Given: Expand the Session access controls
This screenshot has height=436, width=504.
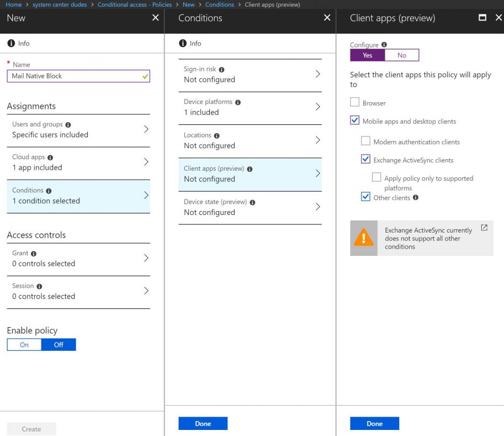Looking at the screenshot, I should point(78,291).
